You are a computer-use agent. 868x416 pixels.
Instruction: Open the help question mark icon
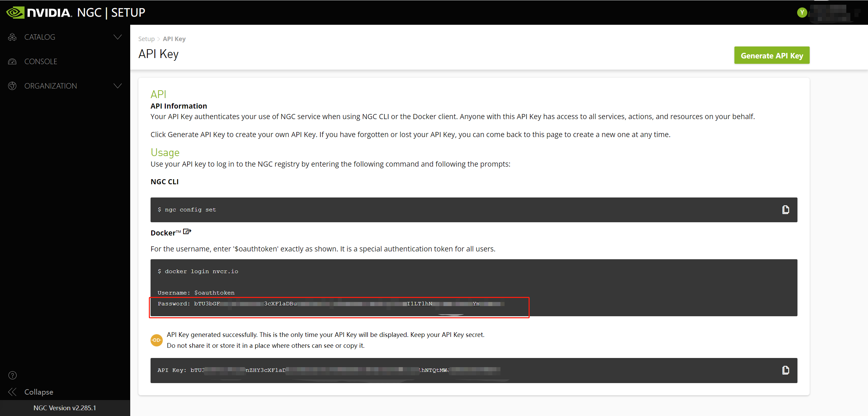13,375
